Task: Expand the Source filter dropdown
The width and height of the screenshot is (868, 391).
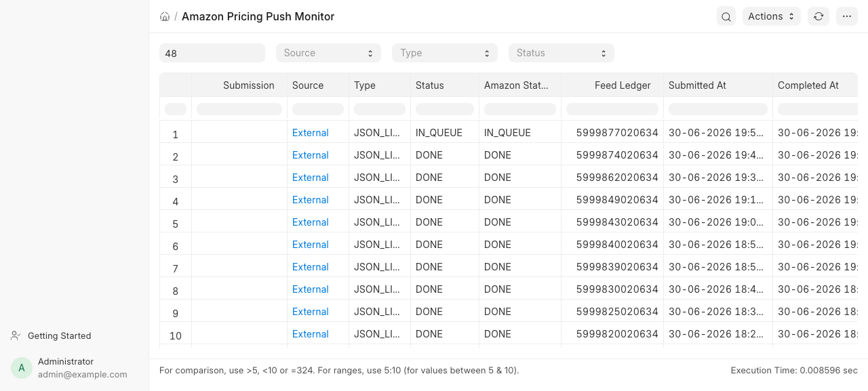Action: pos(328,53)
